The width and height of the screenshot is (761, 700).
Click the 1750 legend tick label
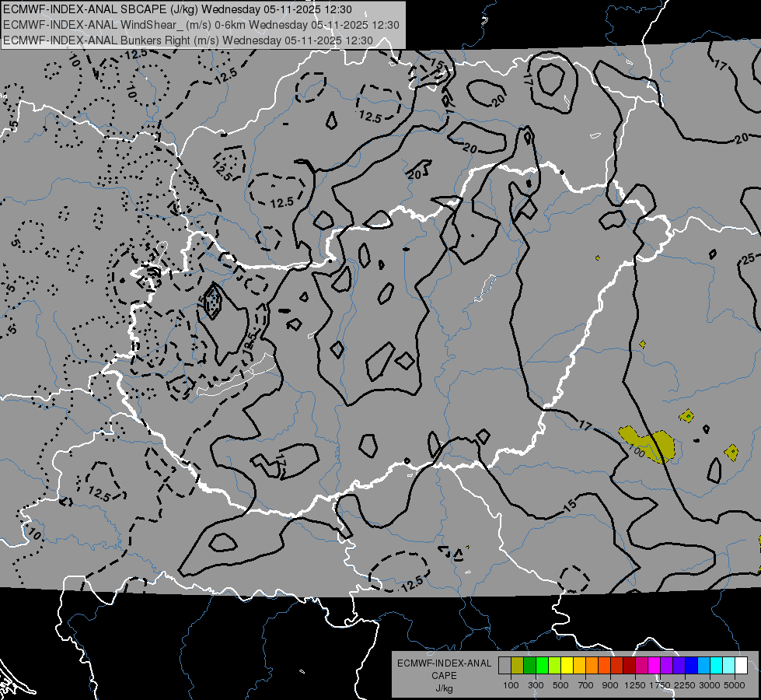[660, 685]
